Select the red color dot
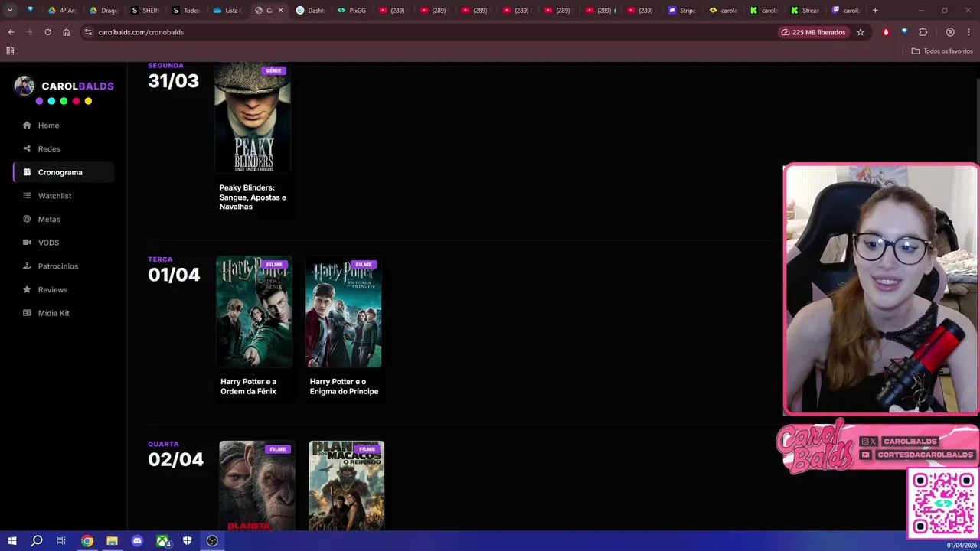Image resolution: width=980 pixels, height=551 pixels. (76, 101)
